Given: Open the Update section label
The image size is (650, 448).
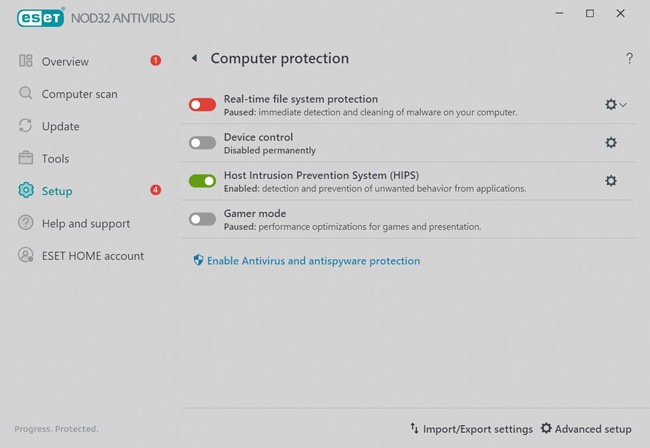Looking at the screenshot, I should point(61,126).
